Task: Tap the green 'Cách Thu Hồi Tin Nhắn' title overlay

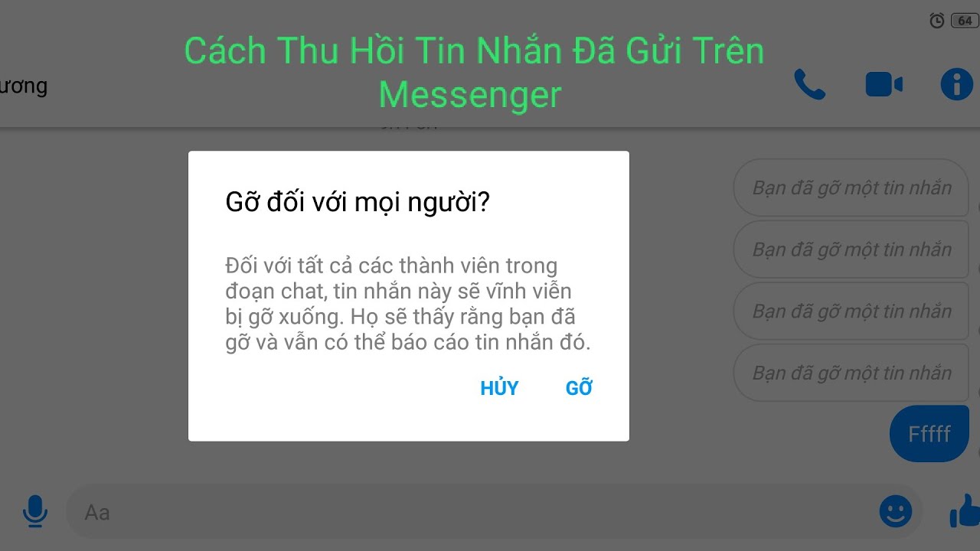Action: pyautogui.click(x=474, y=73)
